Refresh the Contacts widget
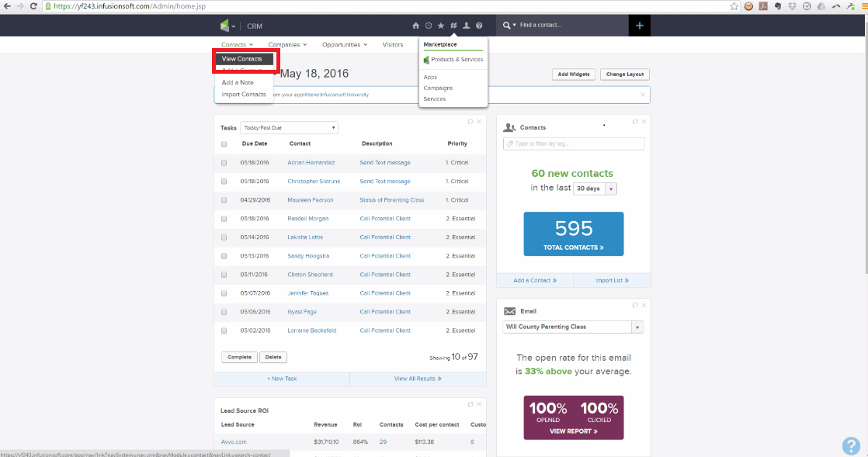Viewport: 868px width, 457px height. [x=635, y=121]
